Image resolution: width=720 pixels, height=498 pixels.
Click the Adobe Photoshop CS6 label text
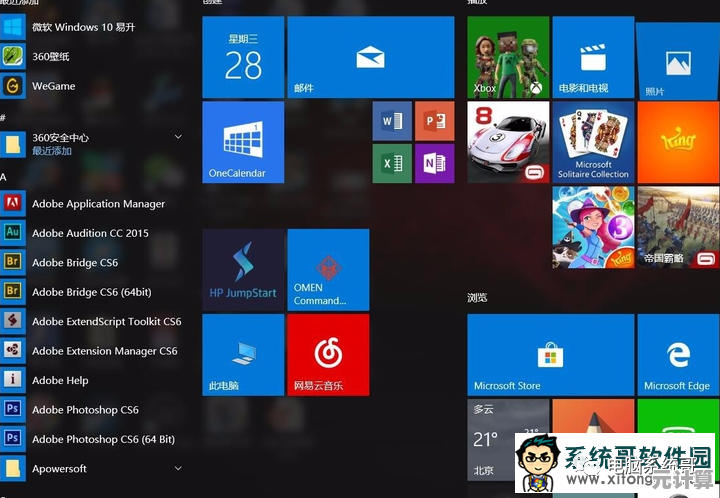coord(85,410)
